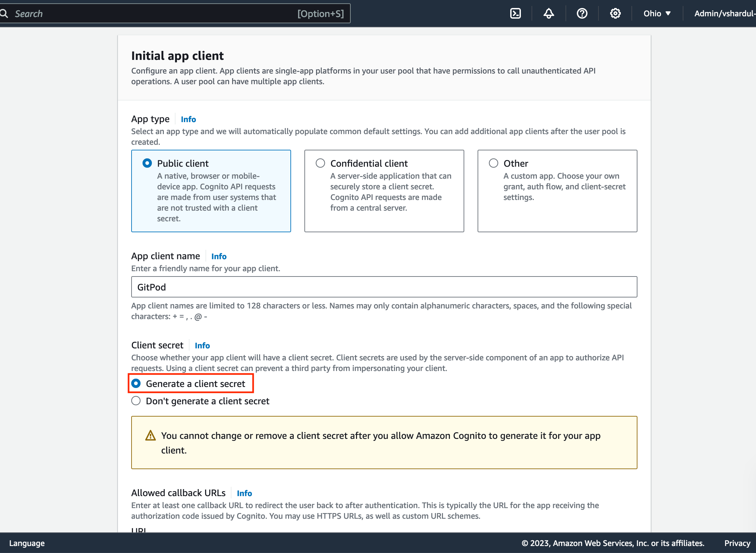Open Info beside Client secret
Image resolution: width=756 pixels, height=553 pixels.
[202, 345]
